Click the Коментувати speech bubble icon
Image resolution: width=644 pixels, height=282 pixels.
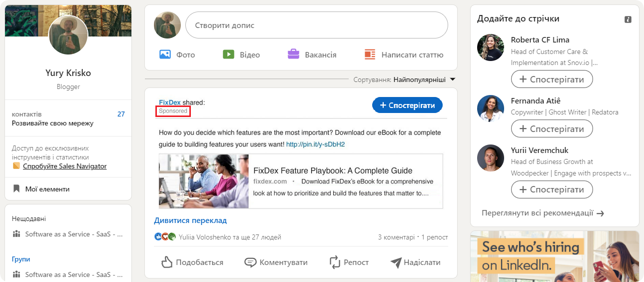(250, 262)
